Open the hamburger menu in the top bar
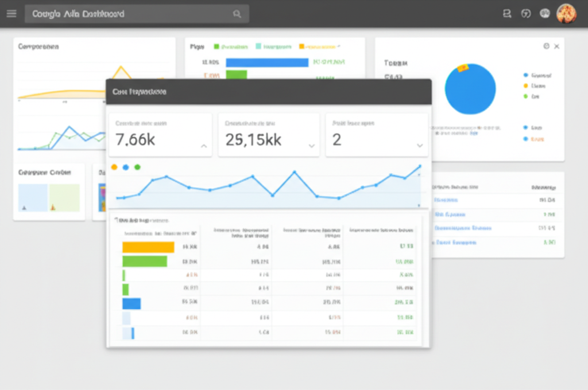 coord(11,14)
